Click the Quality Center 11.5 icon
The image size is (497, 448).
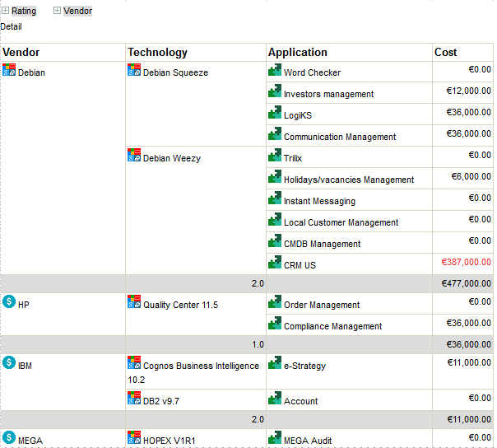click(134, 302)
